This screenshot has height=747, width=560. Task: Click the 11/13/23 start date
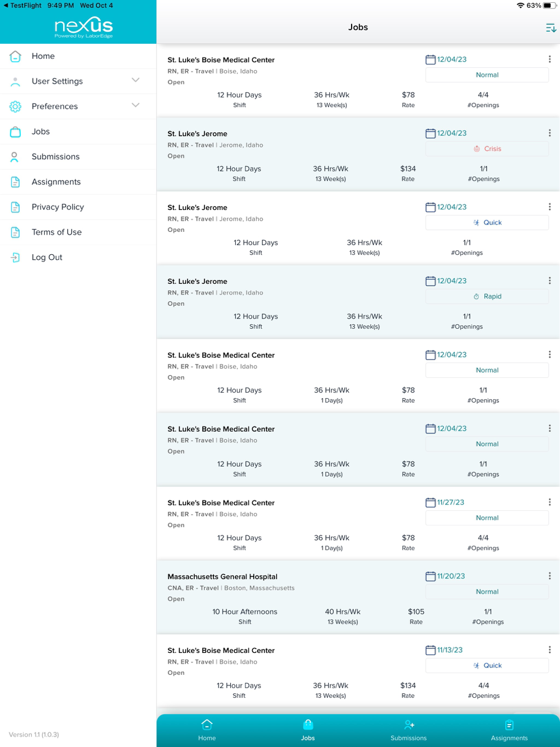(x=450, y=650)
